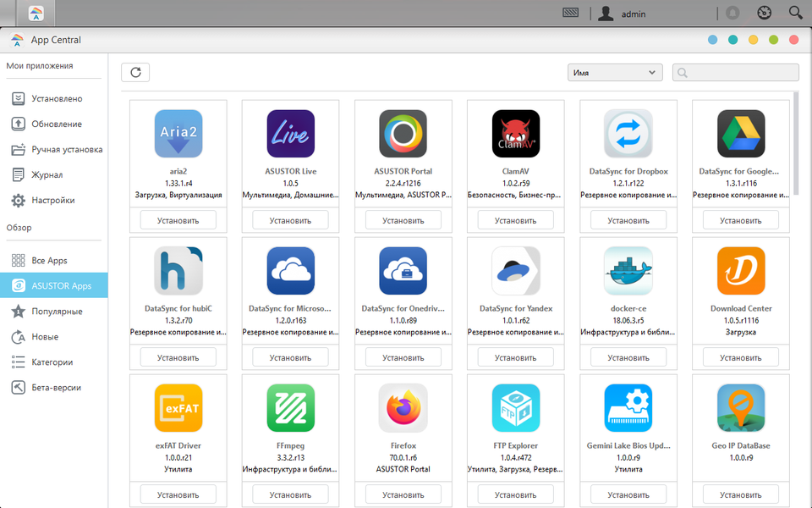Open the Firefox app icon
The width and height of the screenshot is (812, 508).
coord(403,408)
